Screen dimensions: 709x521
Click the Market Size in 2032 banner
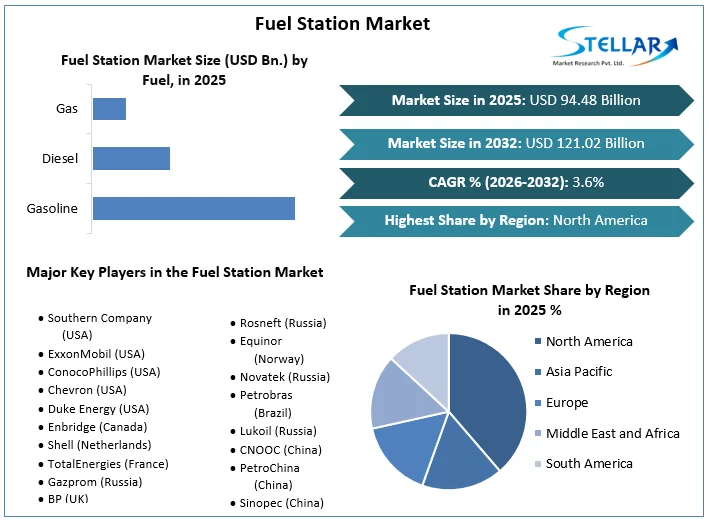[516, 144]
